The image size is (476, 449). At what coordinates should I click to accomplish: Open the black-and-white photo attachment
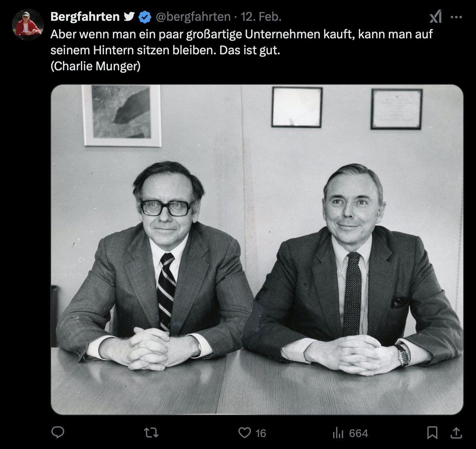[x=257, y=250]
